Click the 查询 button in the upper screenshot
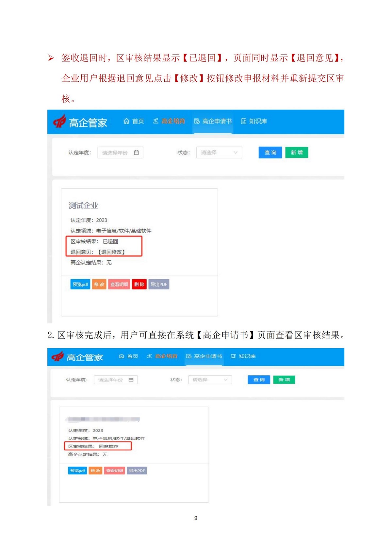 (x=270, y=153)
